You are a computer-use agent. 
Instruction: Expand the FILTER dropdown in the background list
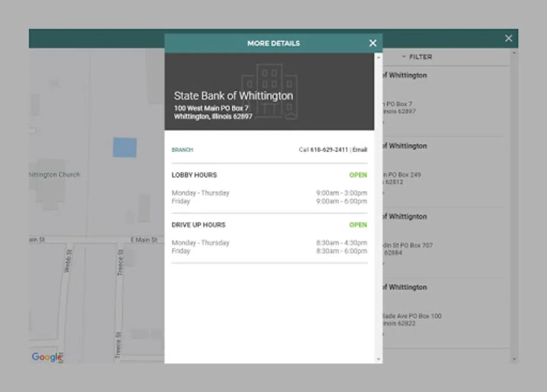coord(417,57)
